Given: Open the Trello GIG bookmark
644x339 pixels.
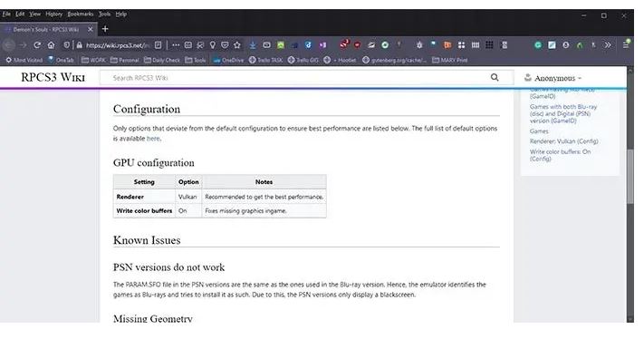Looking at the screenshot, I should pyautogui.click(x=303, y=60).
